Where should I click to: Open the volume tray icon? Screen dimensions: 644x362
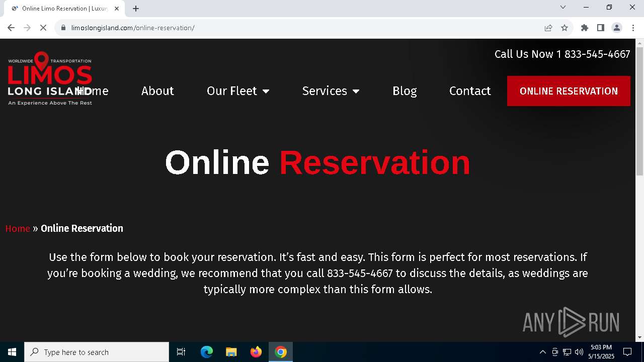[x=579, y=352]
